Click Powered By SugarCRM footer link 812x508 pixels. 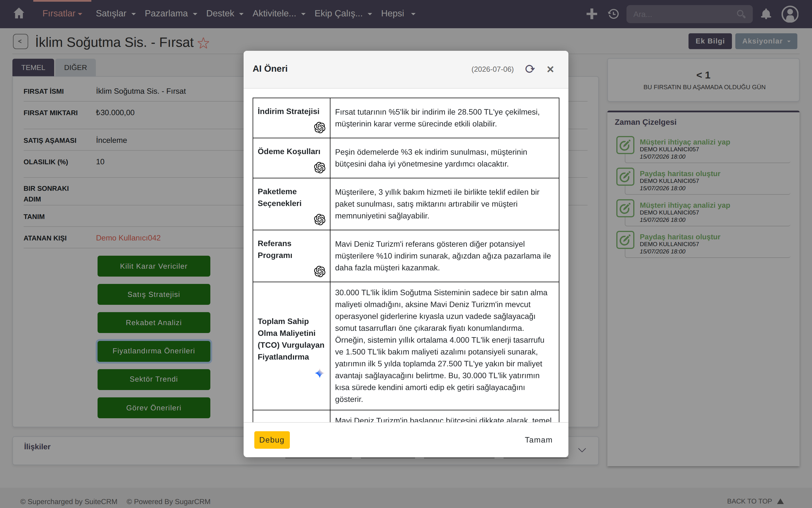click(168, 501)
